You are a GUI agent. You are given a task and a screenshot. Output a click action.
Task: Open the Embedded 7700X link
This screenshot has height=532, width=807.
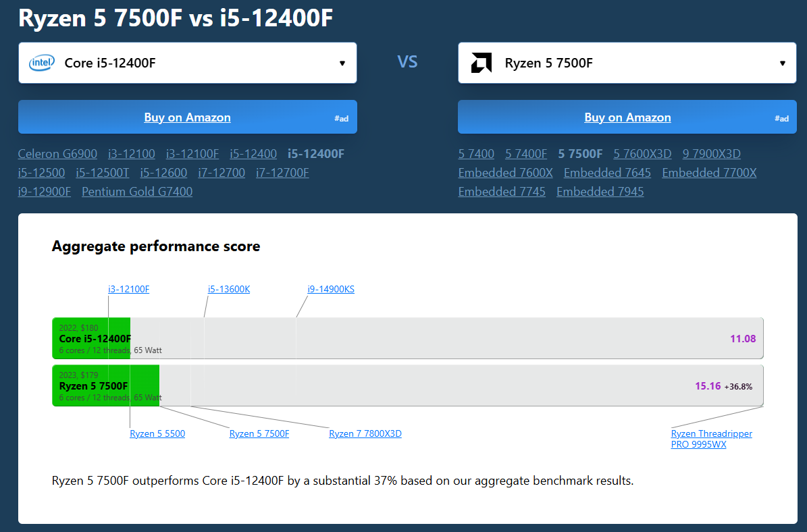[x=709, y=173]
